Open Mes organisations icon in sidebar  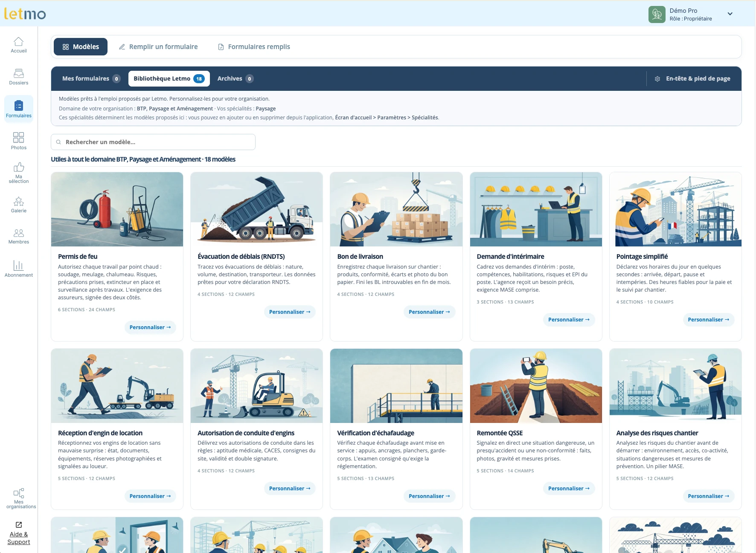(x=19, y=493)
